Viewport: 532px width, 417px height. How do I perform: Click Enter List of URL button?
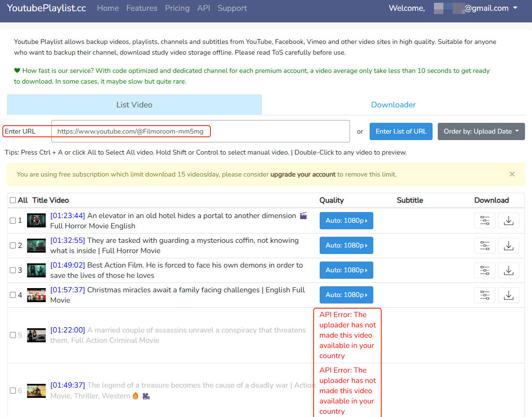(401, 131)
